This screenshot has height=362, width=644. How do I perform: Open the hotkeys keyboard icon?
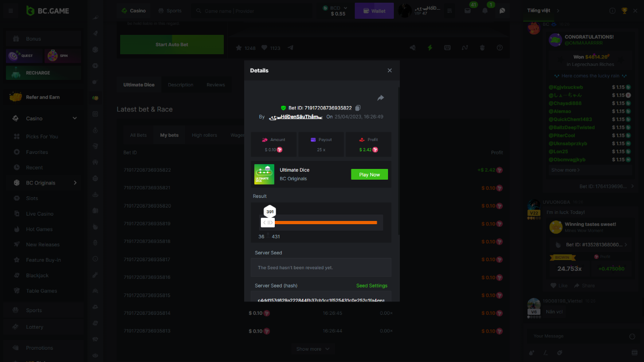[x=447, y=48]
